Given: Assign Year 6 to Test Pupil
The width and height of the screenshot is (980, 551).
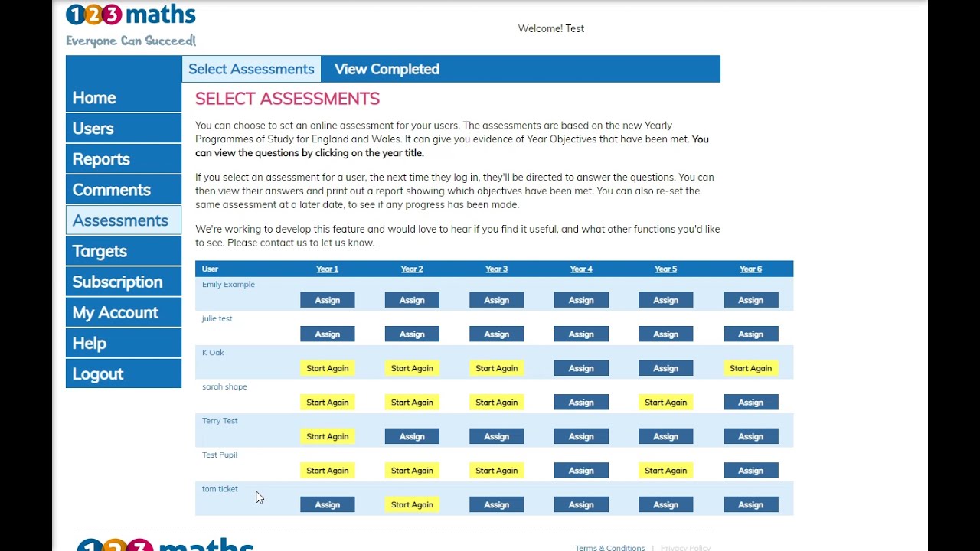Looking at the screenshot, I should (x=750, y=471).
